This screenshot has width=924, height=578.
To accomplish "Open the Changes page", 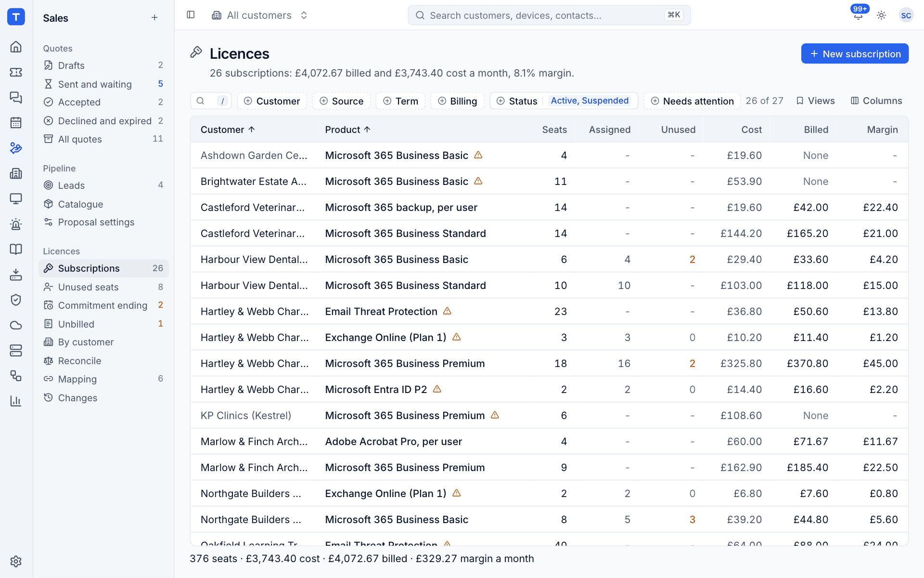I will click(103, 398).
